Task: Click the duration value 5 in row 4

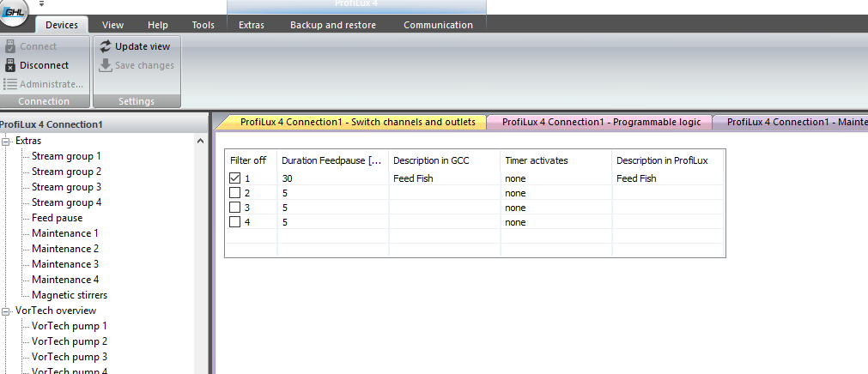Action: tap(284, 222)
